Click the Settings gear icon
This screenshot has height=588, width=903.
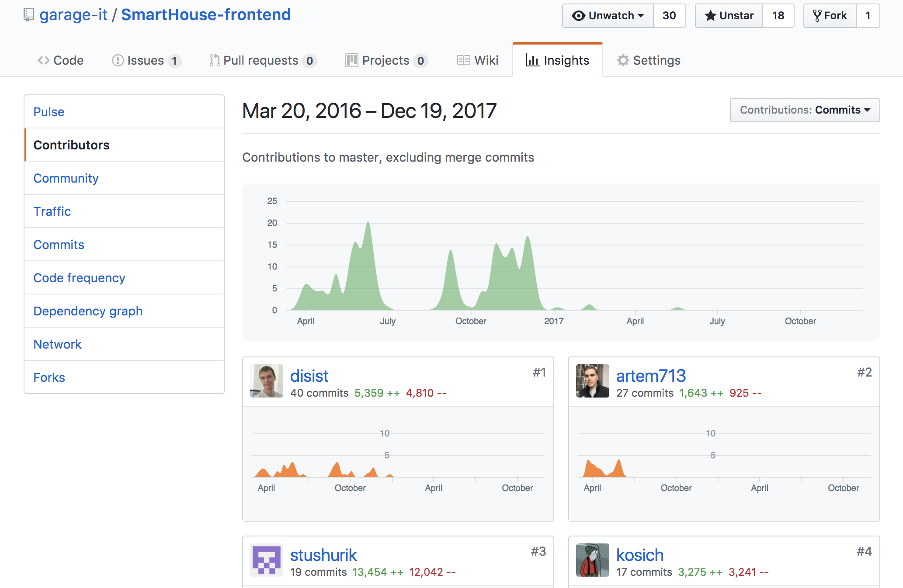click(623, 60)
